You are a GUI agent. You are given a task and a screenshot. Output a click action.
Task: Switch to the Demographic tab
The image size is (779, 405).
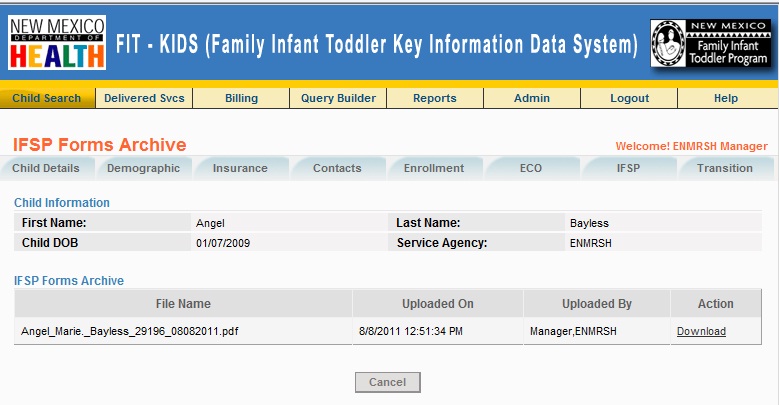pos(143,168)
